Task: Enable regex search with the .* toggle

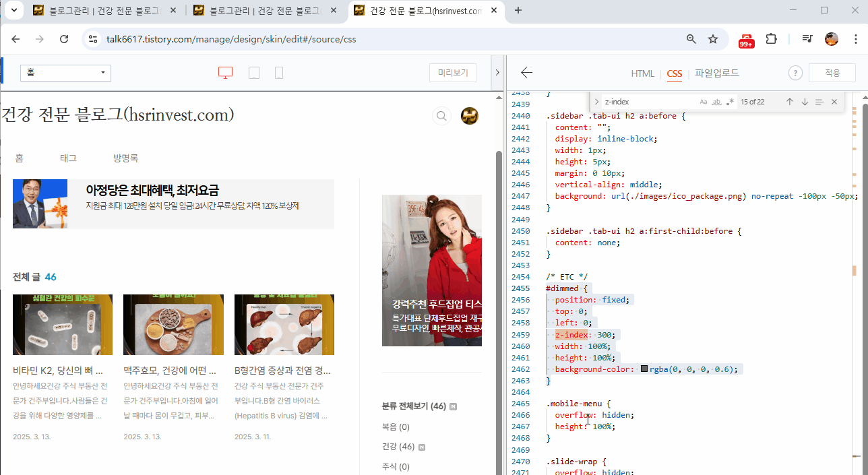Action: tap(731, 101)
